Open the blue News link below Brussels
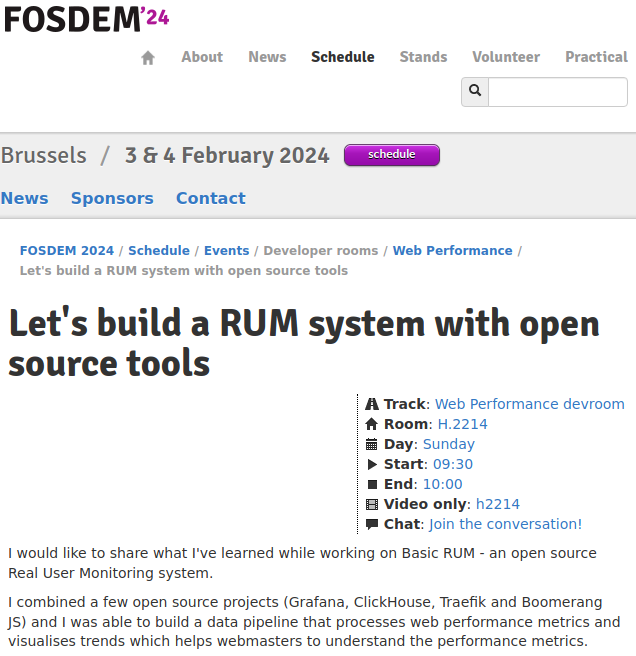The height and width of the screenshot is (656, 636). point(25,198)
